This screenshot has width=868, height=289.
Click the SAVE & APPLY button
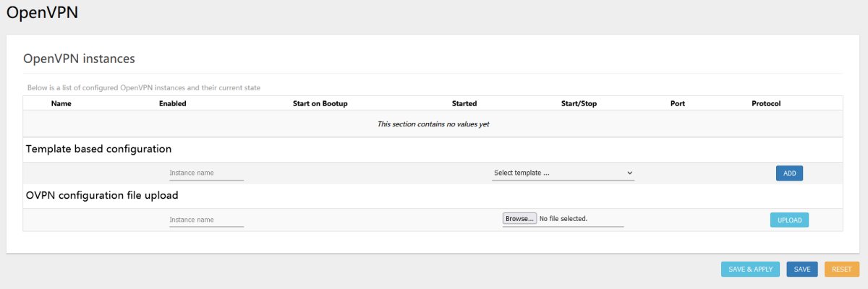tap(751, 269)
